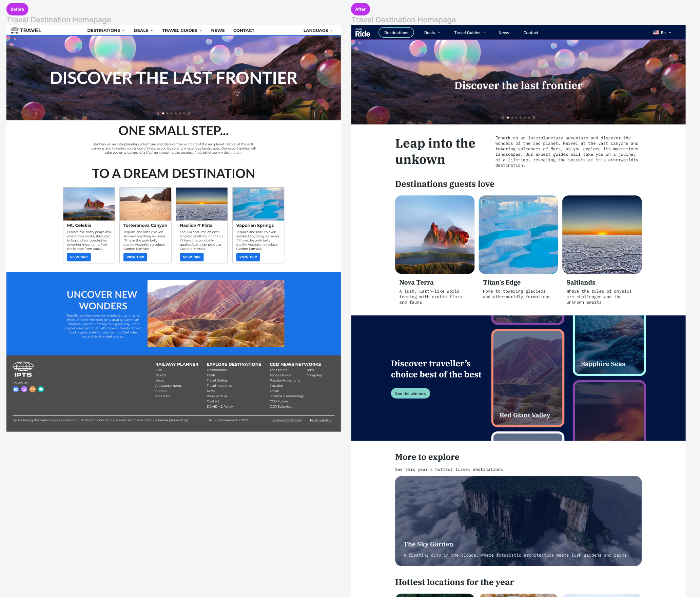The height and width of the screenshot is (597, 700).
Task: Click previous arrow on After hero carousel
Action: point(503,118)
